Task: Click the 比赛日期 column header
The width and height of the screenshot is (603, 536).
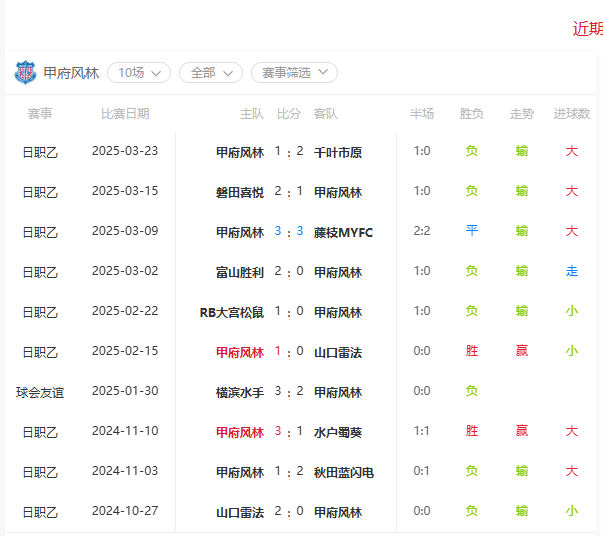Action: tap(125, 114)
